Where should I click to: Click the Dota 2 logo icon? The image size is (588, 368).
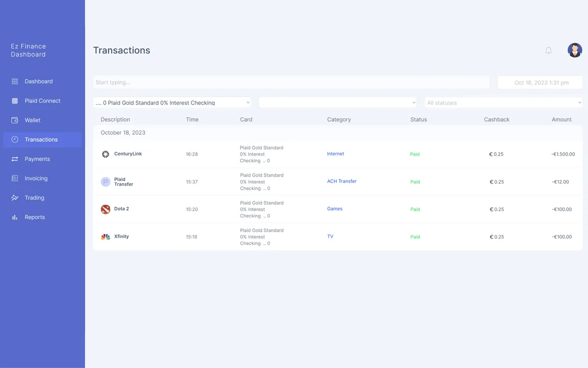coord(105,209)
